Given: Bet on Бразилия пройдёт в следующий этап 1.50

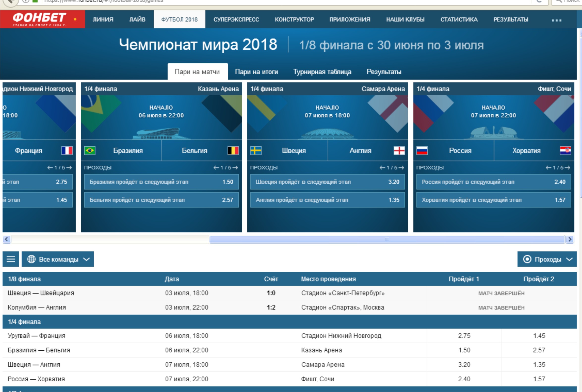Looking at the screenshot, I should click(161, 182).
